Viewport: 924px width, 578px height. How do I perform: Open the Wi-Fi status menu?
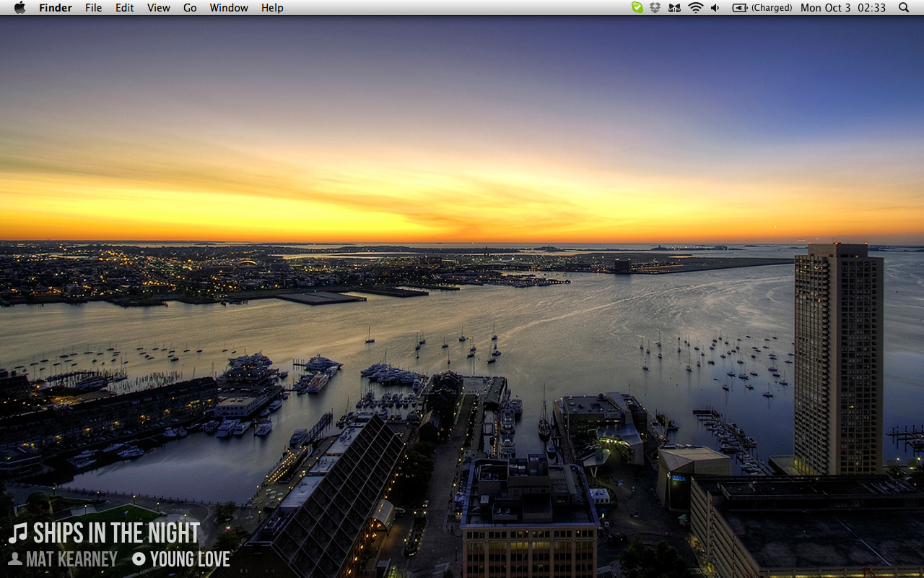pyautogui.click(x=695, y=7)
